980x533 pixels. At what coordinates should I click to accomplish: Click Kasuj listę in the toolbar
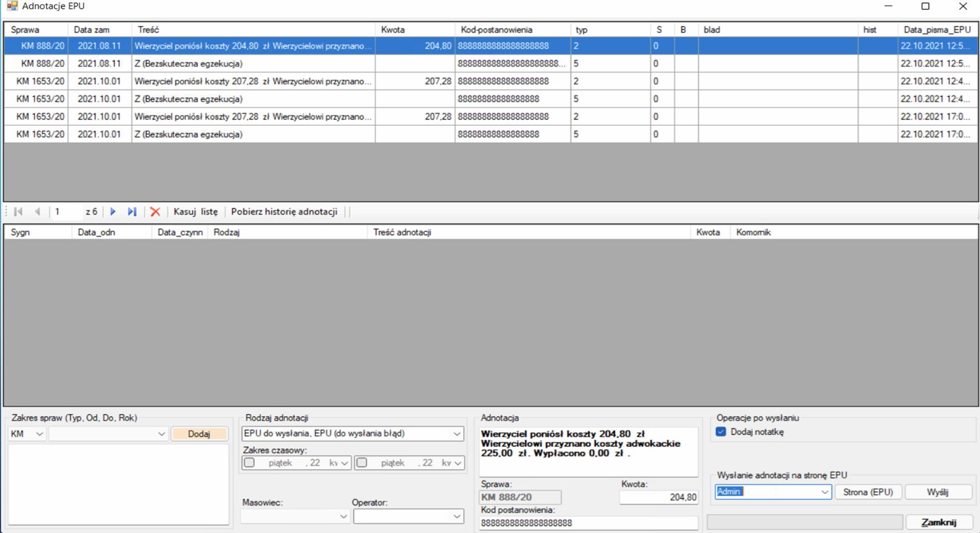coord(195,211)
